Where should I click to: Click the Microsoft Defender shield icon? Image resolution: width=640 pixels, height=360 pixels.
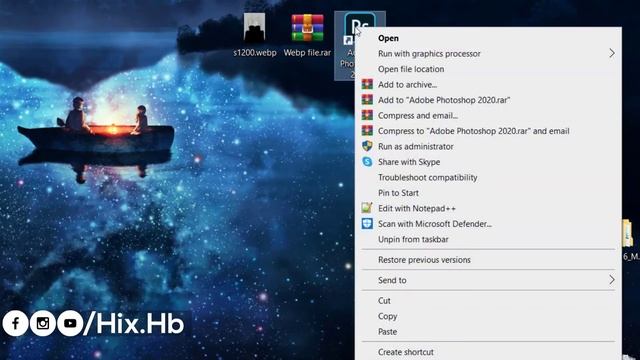[x=367, y=224]
